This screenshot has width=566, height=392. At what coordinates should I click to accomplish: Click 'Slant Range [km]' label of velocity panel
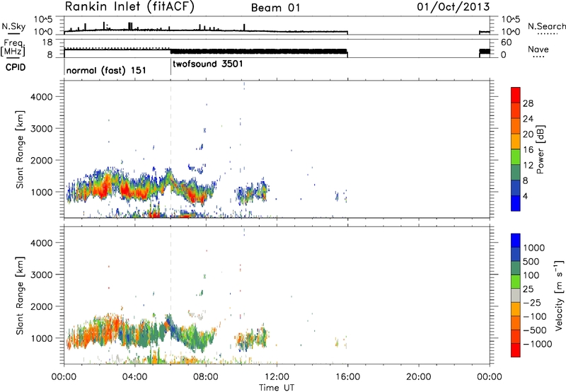pyautogui.click(x=20, y=296)
